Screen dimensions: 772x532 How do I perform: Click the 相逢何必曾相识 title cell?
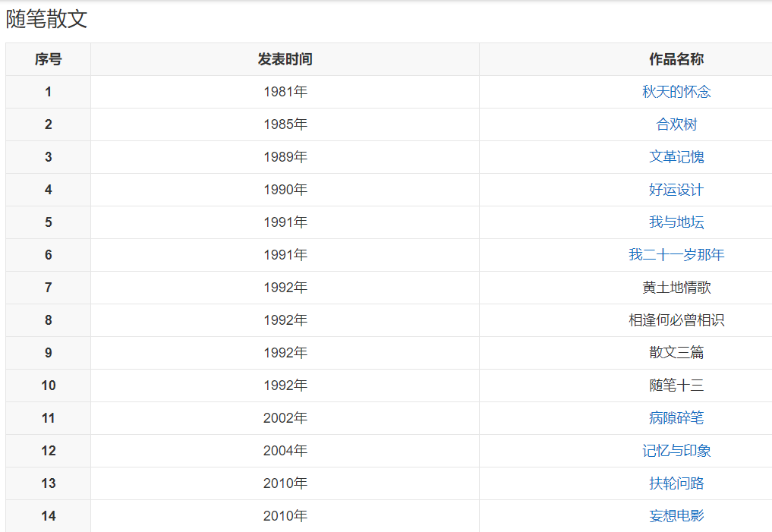[x=676, y=320]
